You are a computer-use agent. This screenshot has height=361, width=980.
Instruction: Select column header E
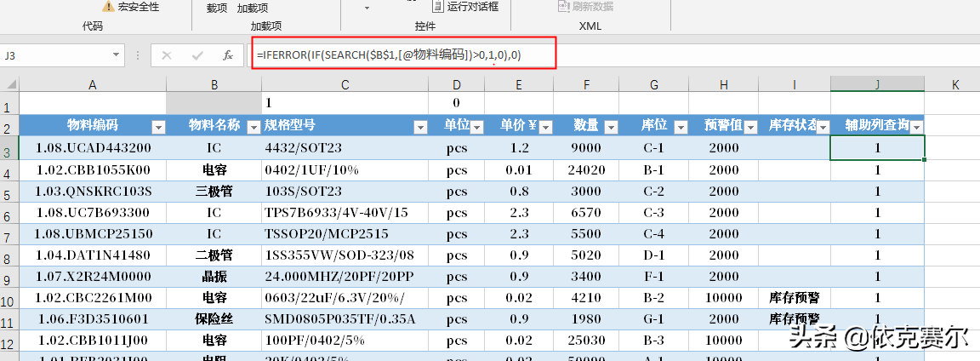pyautogui.click(x=519, y=84)
